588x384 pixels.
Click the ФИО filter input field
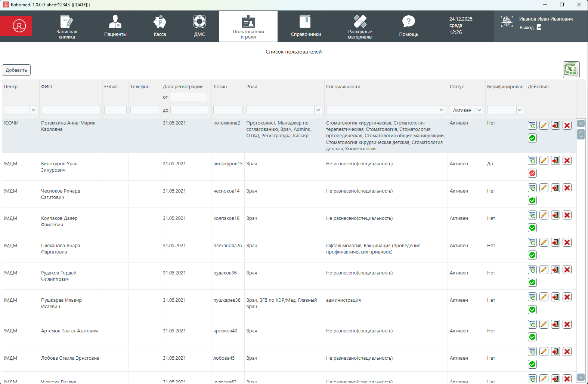[71, 110]
